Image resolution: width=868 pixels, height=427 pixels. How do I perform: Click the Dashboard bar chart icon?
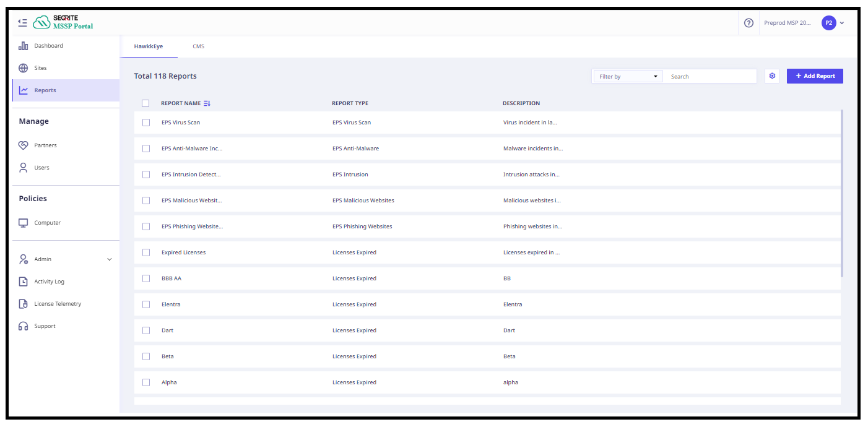point(24,46)
